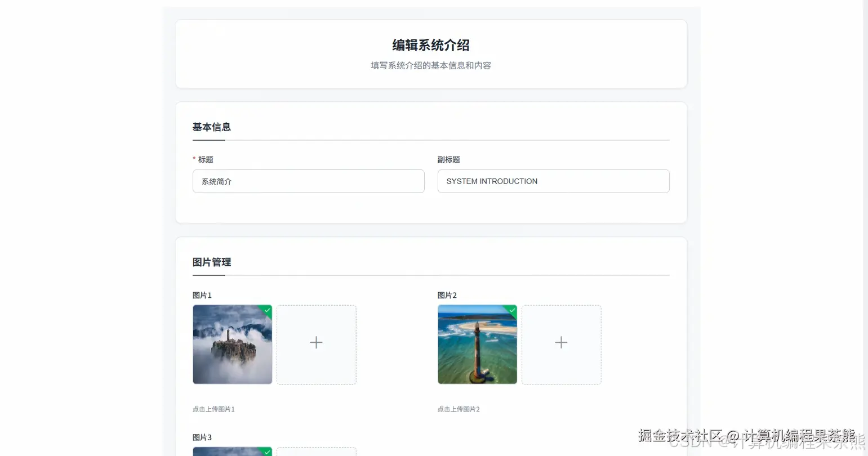The height and width of the screenshot is (456, 868).
Task: Click green check badge on 图片2 thumbnail
Action: (x=512, y=310)
